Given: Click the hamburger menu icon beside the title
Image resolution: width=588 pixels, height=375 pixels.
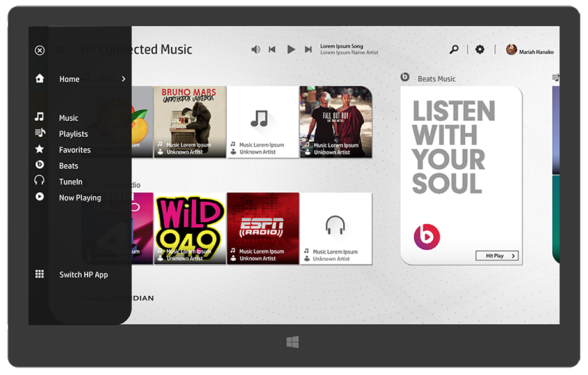Looking at the screenshot, I should (x=60, y=49).
